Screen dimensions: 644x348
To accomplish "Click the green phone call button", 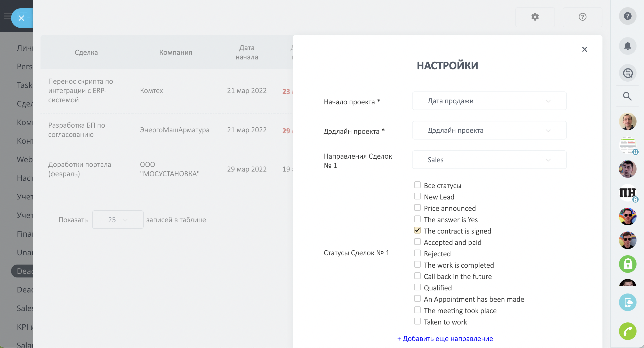I will [627, 331].
